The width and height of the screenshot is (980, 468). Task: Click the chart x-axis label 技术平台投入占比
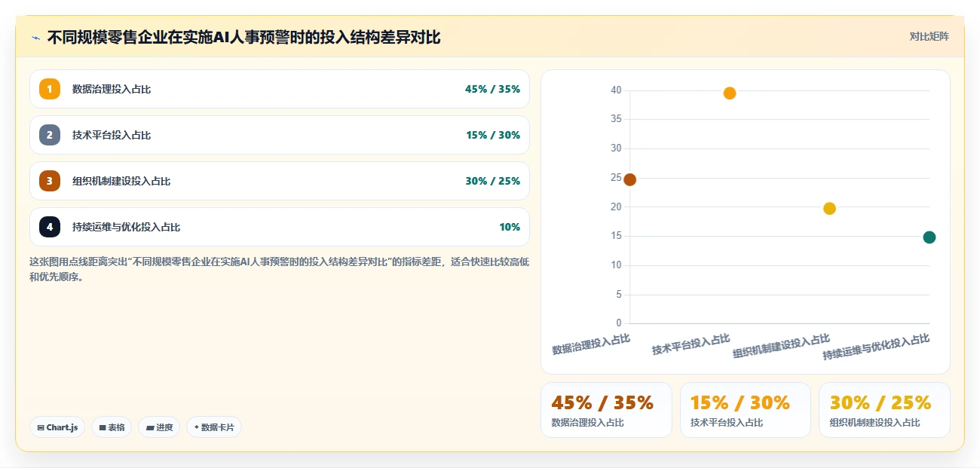691,344
